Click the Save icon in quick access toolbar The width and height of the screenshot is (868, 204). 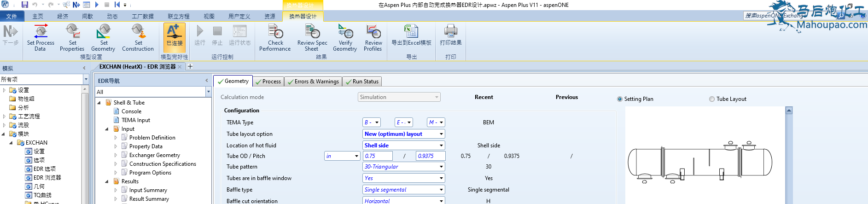(x=25, y=5)
